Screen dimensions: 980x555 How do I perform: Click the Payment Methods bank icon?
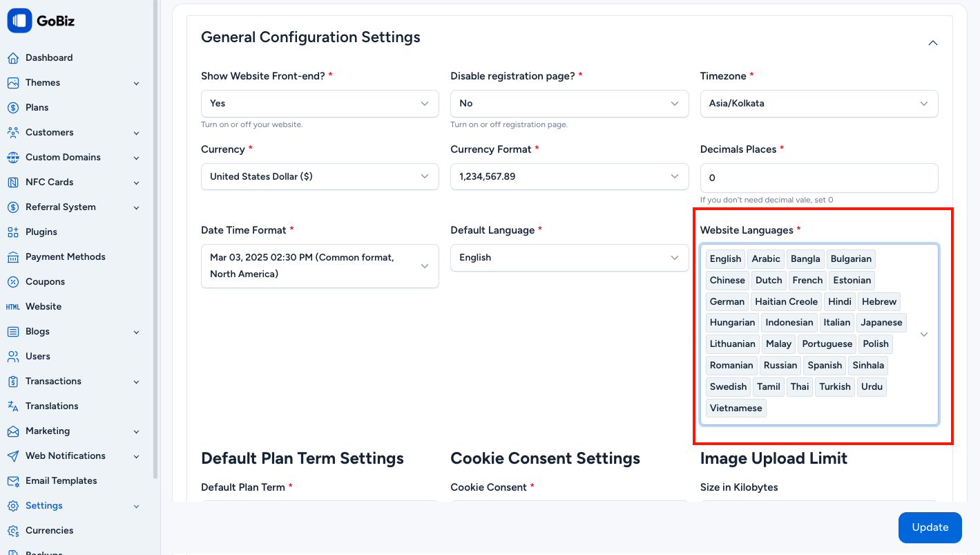pos(13,257)
